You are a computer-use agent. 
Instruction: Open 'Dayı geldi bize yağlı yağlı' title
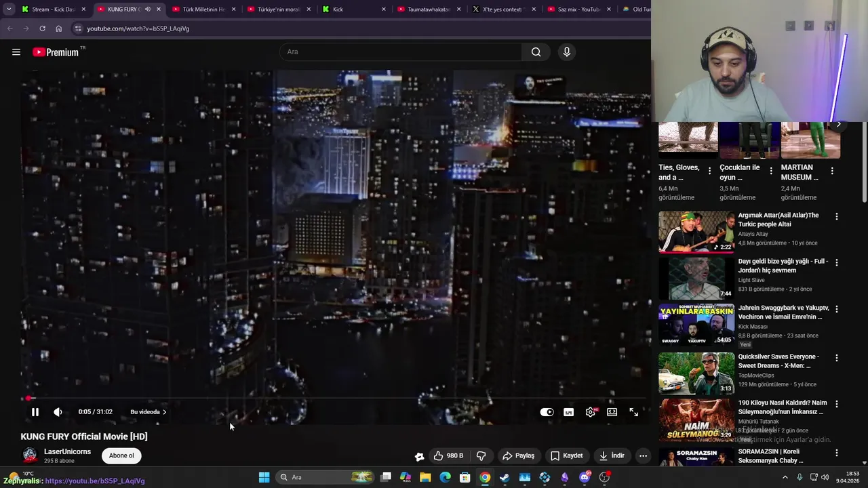click(783, 266)
